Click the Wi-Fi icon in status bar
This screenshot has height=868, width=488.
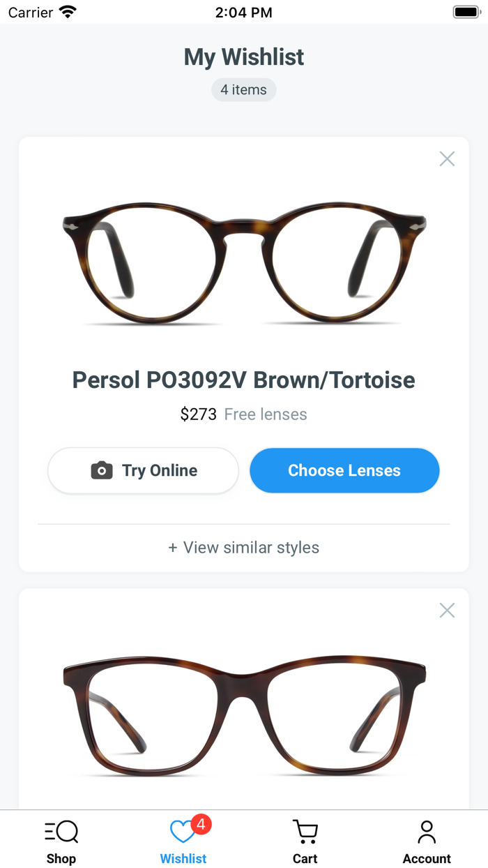pyautogui.click(x=66, y=11)
